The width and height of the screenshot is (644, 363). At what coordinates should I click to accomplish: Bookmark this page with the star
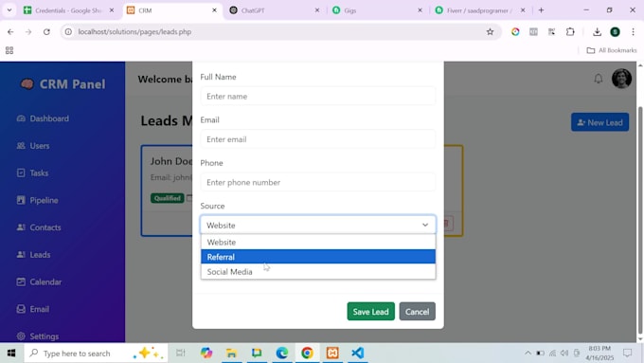[x=490, y=31]
